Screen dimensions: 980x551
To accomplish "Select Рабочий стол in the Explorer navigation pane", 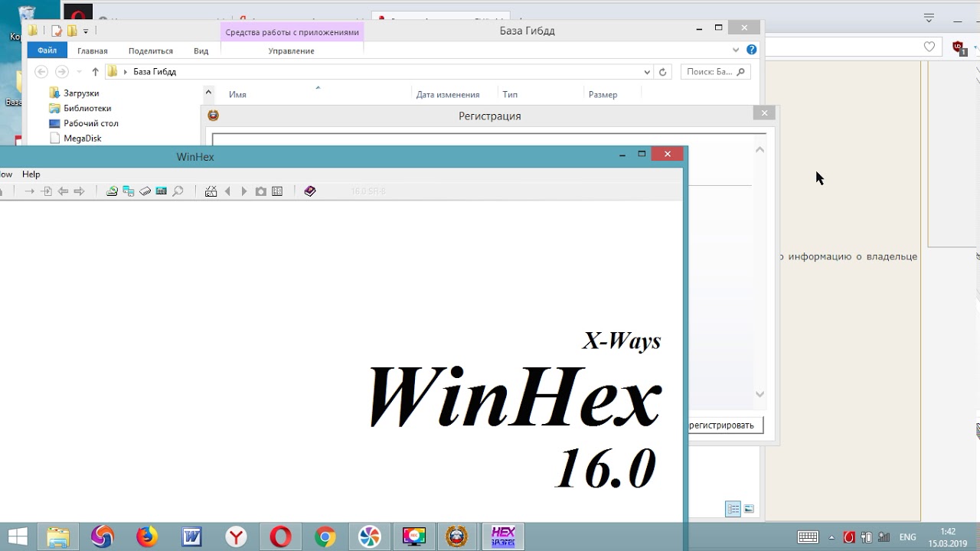I will [x=90, y=123].
